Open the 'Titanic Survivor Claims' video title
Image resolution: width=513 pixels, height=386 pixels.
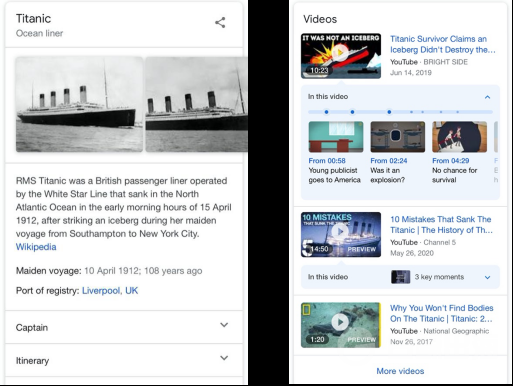coord(443,44)
